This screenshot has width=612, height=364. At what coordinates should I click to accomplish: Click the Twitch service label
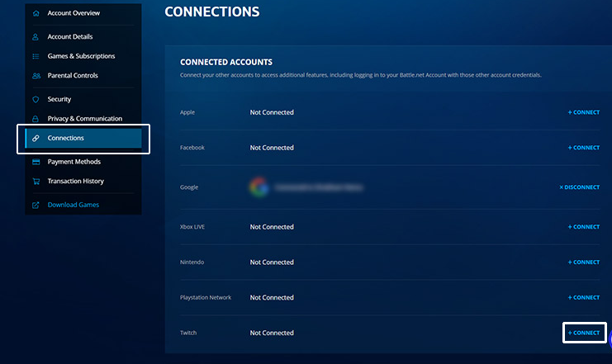tap(188, 333)
